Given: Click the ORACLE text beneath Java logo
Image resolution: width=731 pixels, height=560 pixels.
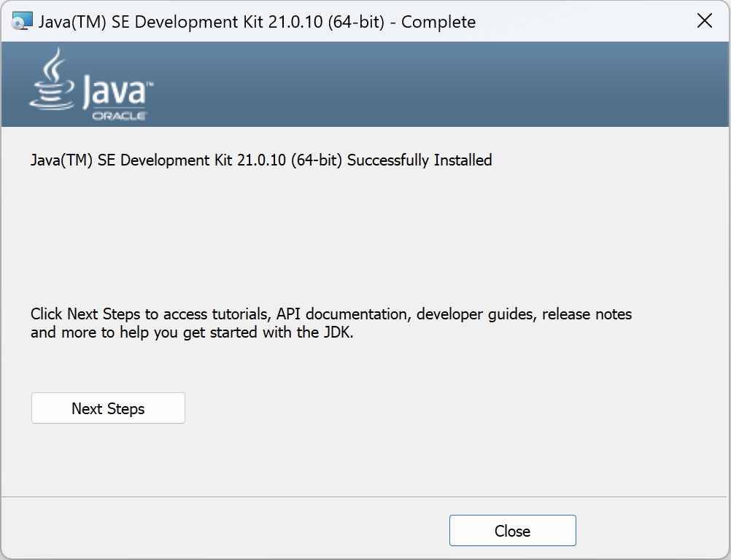Looking at the screenshot, I should (120, 116).
